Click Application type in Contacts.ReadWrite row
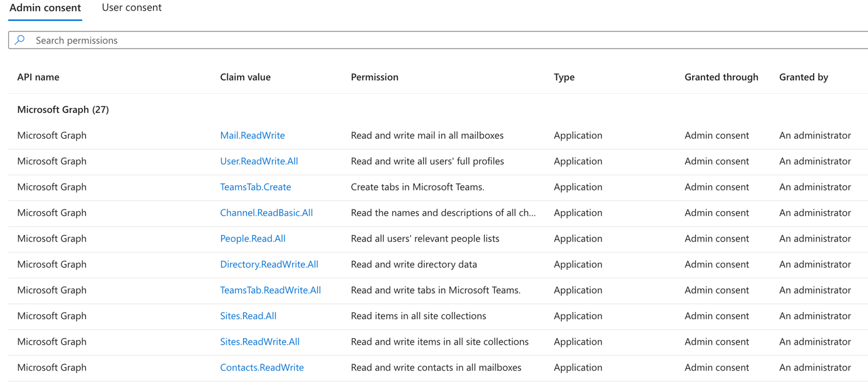Screen dimensions: 868x385 click(578, 367)
